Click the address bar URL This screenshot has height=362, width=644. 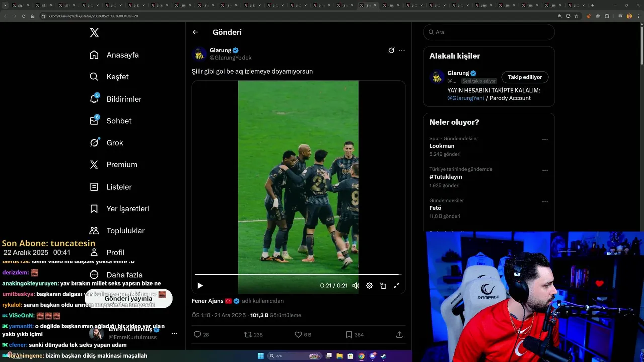pyautogui.click(x=93, y=16)
